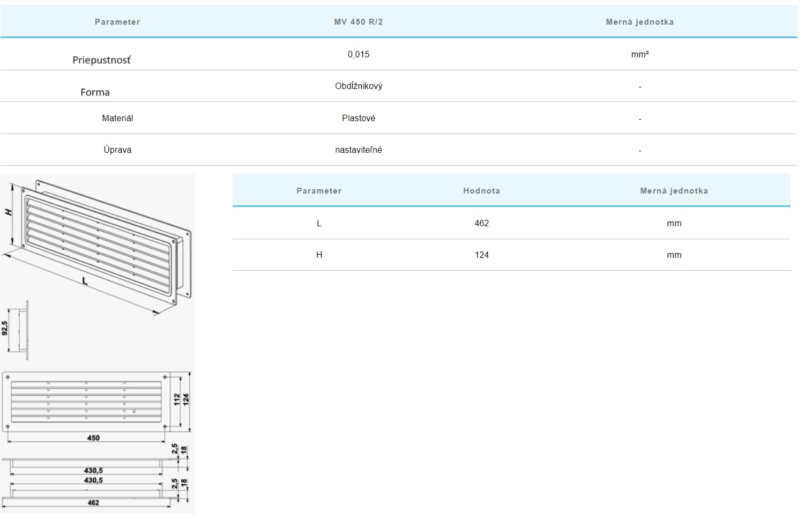Click the L parameter in dimensions table

(x=319, y=223)
